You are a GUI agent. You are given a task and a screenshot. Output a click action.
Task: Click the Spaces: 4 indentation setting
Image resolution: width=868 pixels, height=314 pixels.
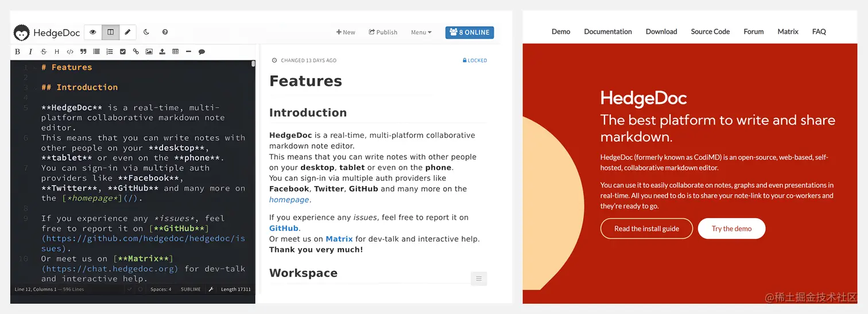(x=161, y=289)
